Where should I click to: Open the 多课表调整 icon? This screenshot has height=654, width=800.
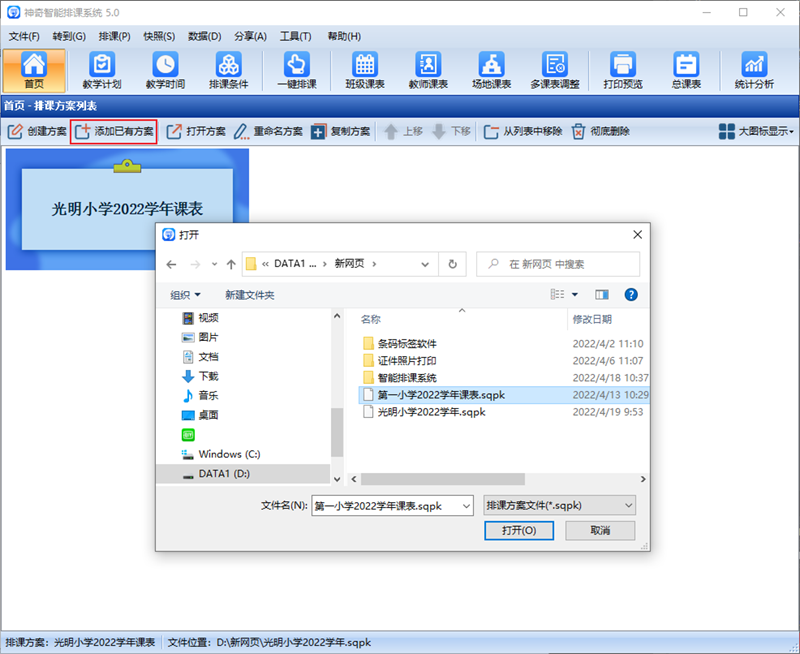pos(555,70)
